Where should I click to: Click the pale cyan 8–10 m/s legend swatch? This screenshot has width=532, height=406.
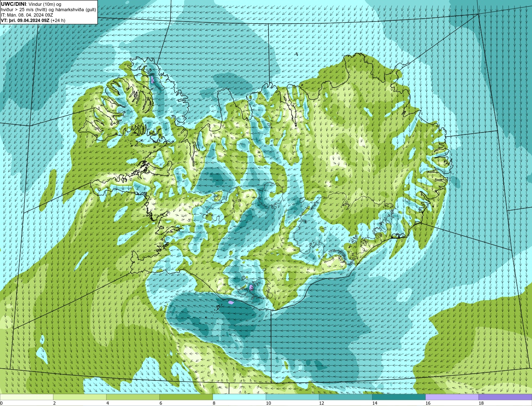click(x=239, y=397)
